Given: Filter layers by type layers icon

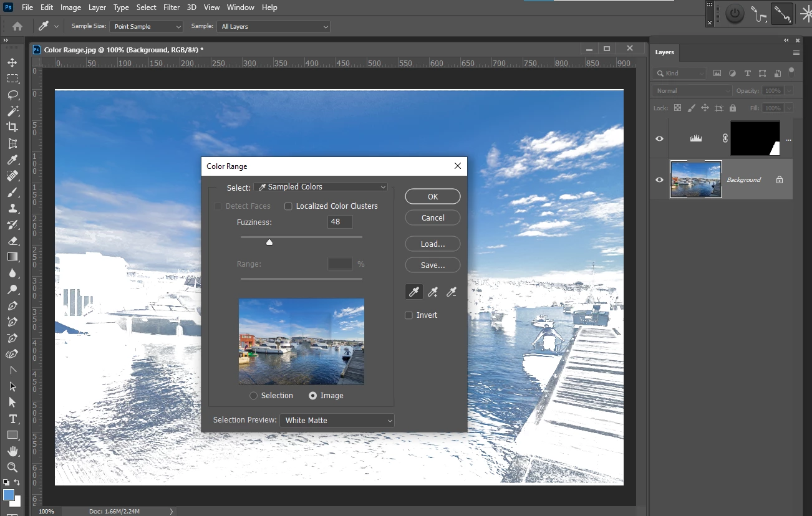Looking at the screenshot, I should pyautogui.click(x=747, y=73).
